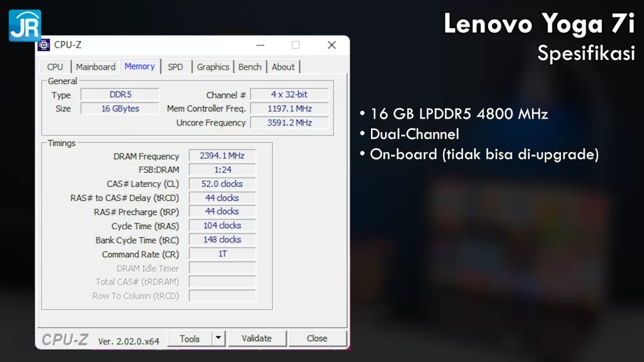This screenshot has width=644, height=362.
Task: Click the CAS# Latency (CL) label
Action: [x=142, y=184]
